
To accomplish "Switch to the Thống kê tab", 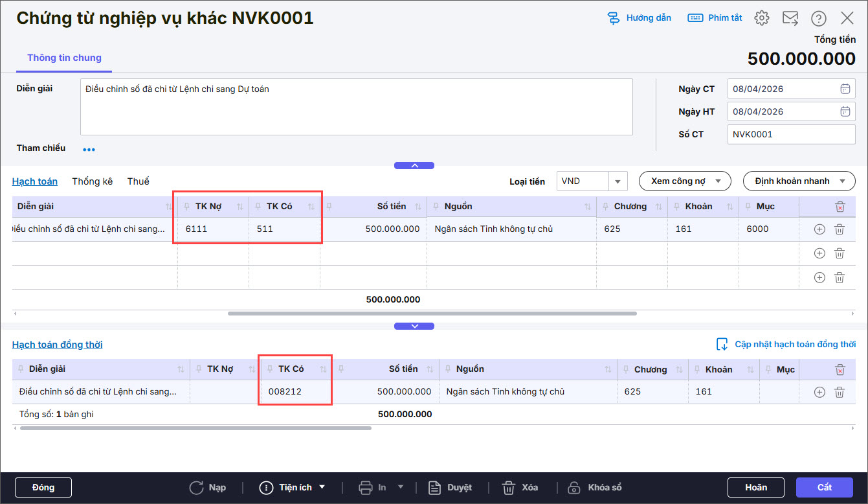I will (92, 181).
